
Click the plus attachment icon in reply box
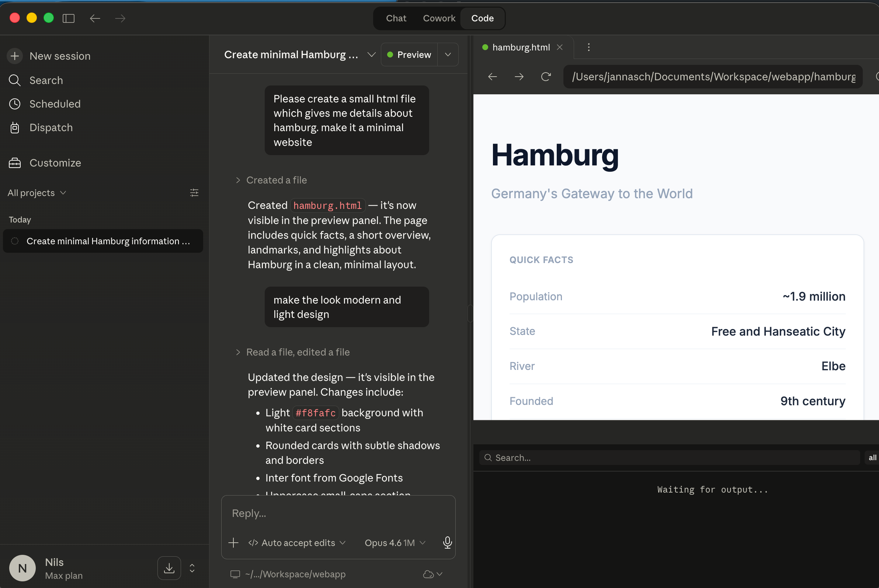point(233,543)
